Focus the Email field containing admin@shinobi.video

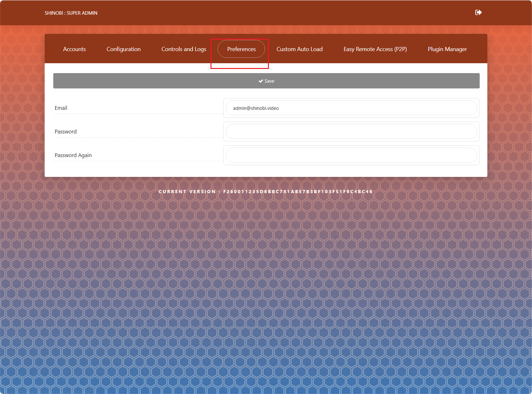(x=351, y=108)
